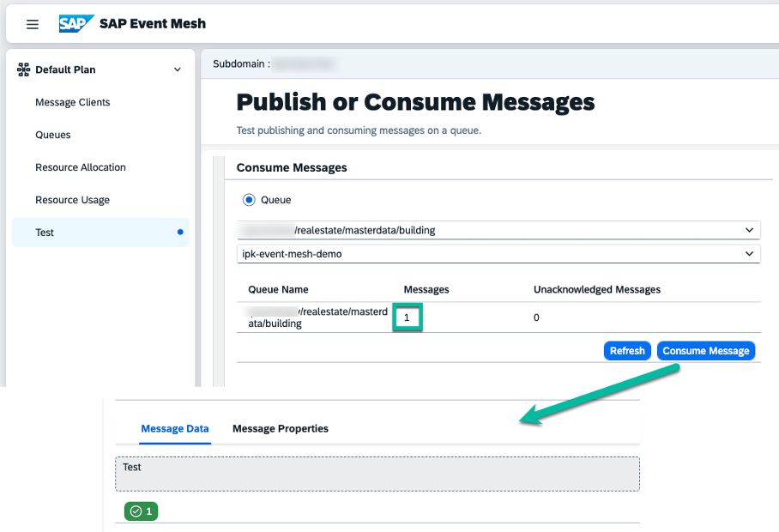Image resolution: width=779 pixels, height=532 pixels.
Task: Collapse the Default Plan section chevron
Action: (x=178, y=70)
